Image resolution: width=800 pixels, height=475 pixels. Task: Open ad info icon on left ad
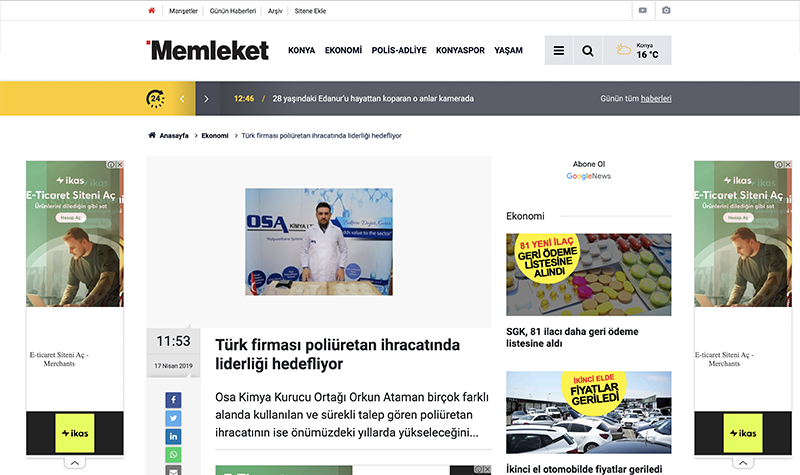tap(111, 165)
